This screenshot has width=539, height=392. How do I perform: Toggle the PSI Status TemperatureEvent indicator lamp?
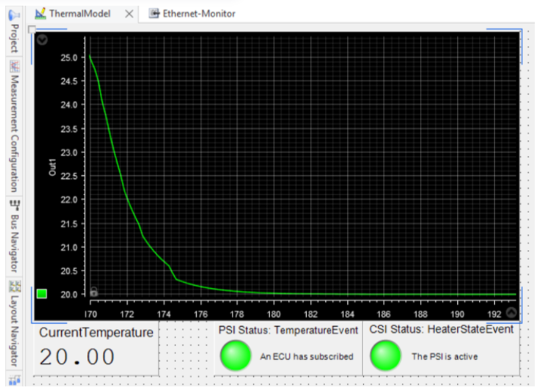236,355
